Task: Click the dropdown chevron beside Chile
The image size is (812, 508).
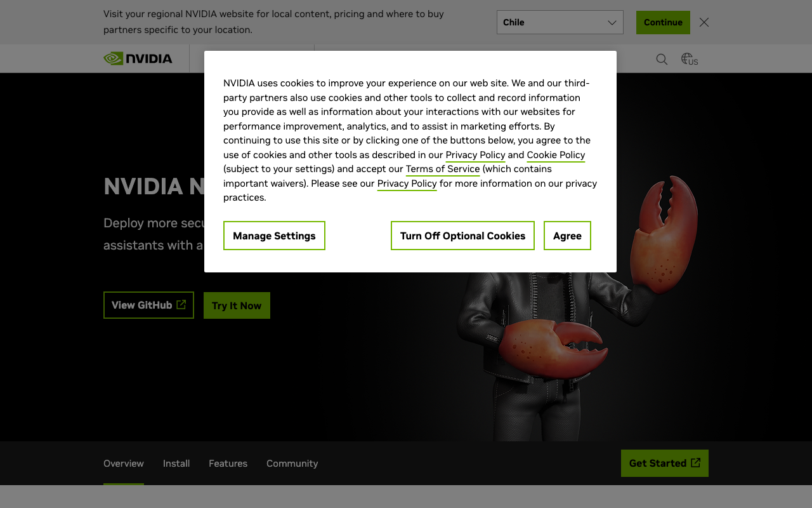Action: [x=612, y=22]
